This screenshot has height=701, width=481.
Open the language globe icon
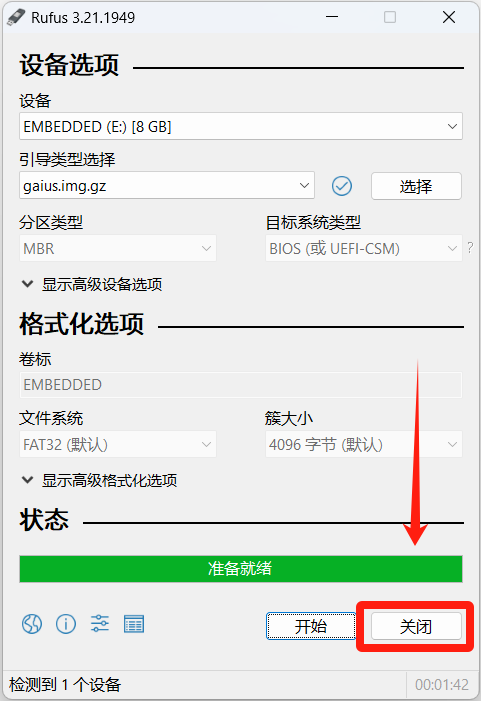click(32, 624)
